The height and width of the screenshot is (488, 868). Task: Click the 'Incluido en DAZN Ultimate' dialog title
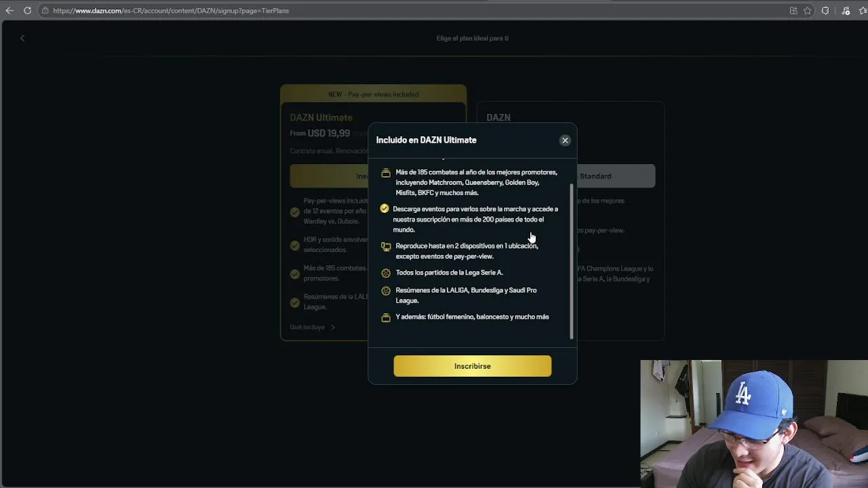point(427,140)
